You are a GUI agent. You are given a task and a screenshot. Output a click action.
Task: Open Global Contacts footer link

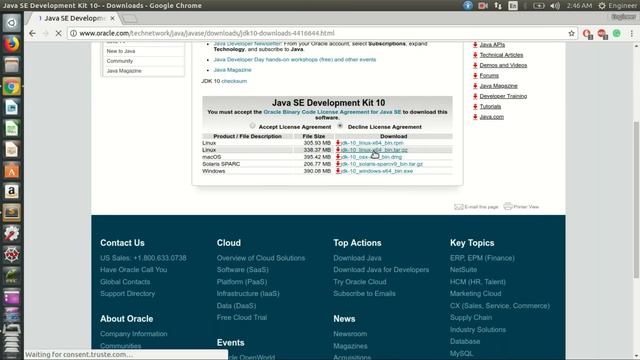(x=125, y=282)
